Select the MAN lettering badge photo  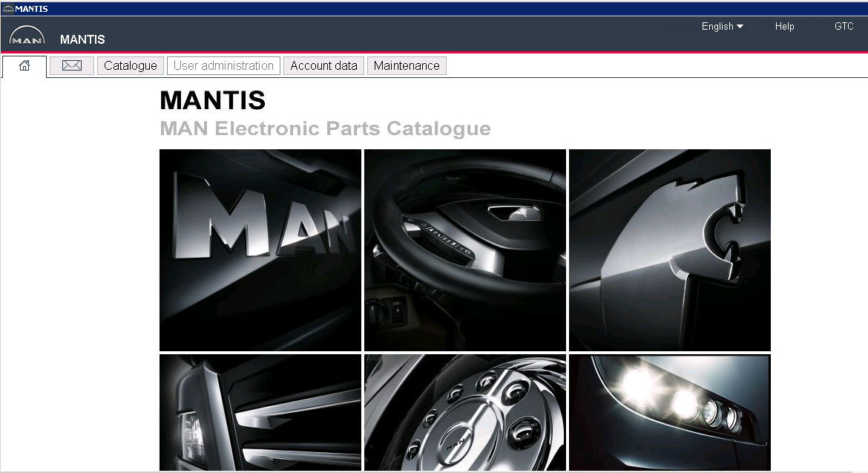pyautogui.click(x=260, y=249)
